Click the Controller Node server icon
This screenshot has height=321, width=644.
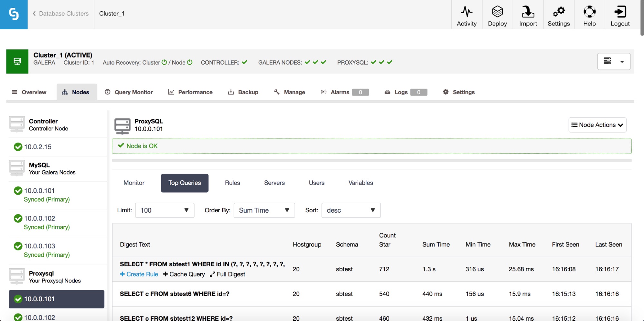[17, 124]
